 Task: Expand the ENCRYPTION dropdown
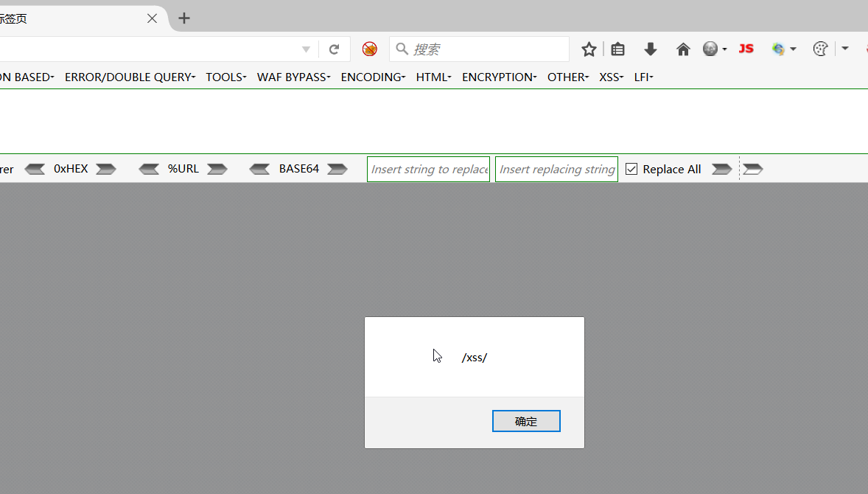point(499,77)
